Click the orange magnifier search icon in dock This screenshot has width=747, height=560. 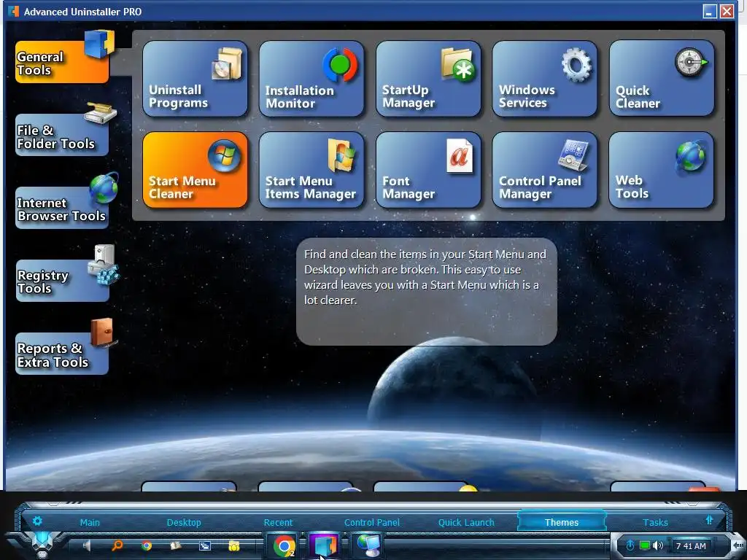117,545
